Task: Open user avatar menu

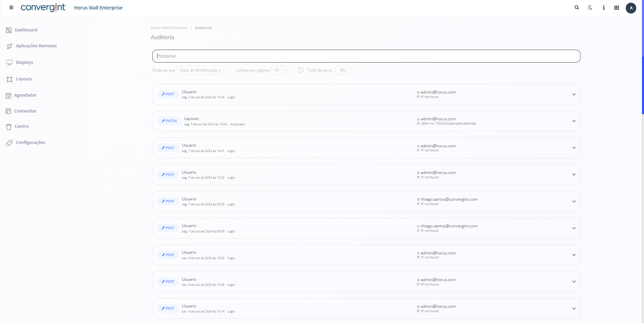Action: click(631, 8)
